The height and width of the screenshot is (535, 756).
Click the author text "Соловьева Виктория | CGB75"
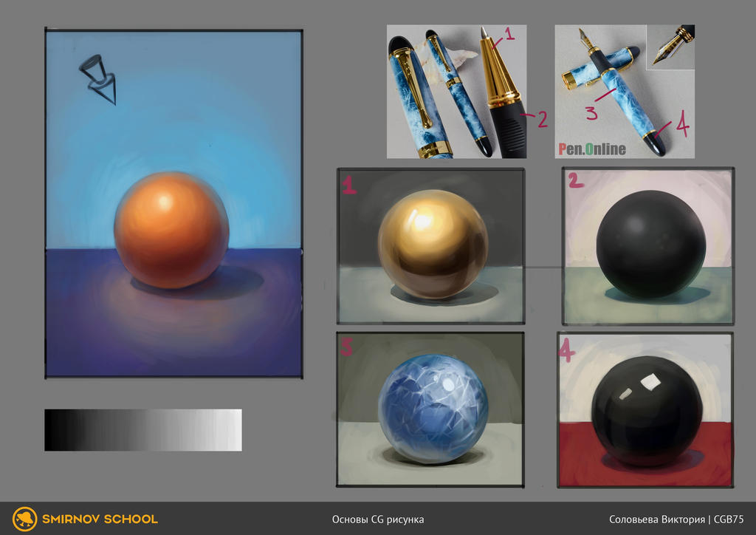pyautogui.click(x=676, y=519)
